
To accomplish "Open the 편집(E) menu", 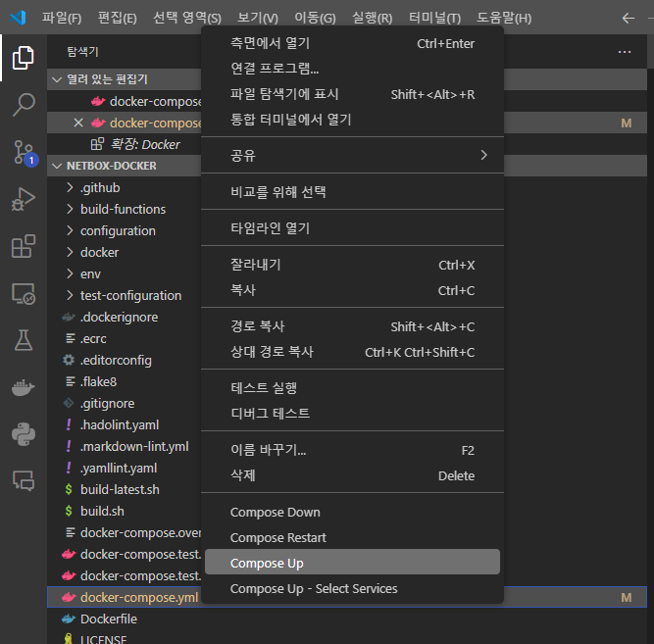I will coord(118,18).
